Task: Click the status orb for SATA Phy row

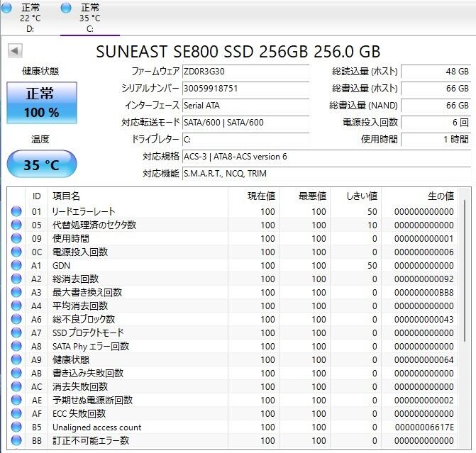Action: [x=16, y=346]
